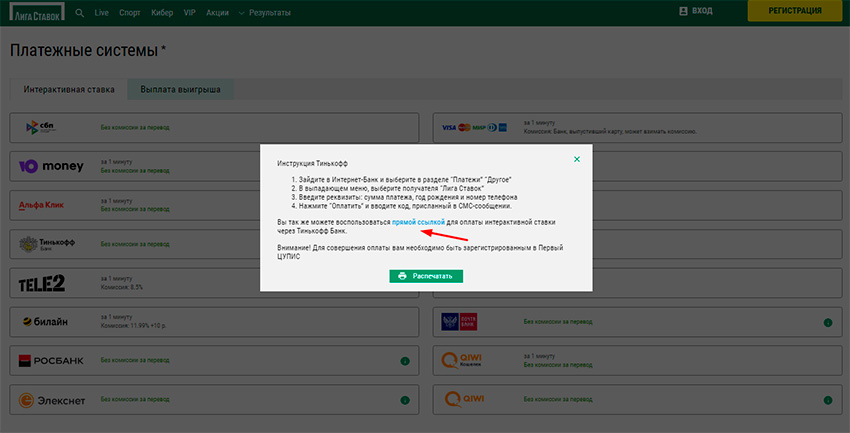Image resolution: width=850 pixels, height=433 pixels.
Task: Click the Лига Ставок logo
Action: (x=37, y=11)
